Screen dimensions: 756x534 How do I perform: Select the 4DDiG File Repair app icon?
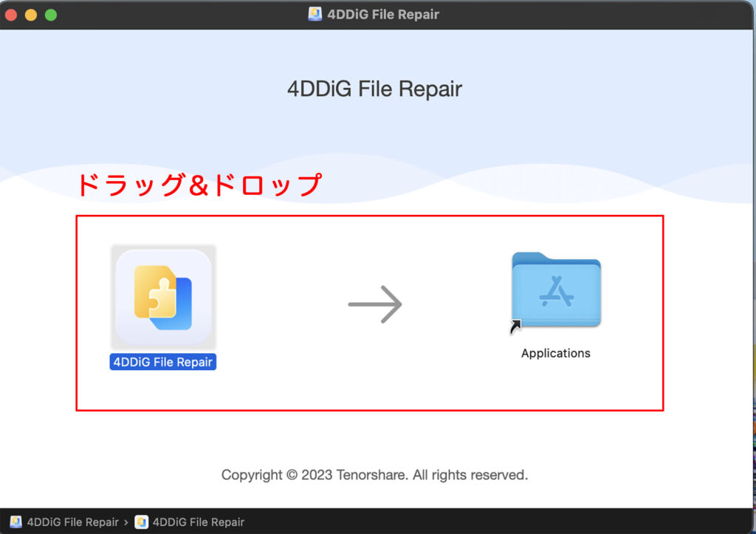(x=163, y=297)
